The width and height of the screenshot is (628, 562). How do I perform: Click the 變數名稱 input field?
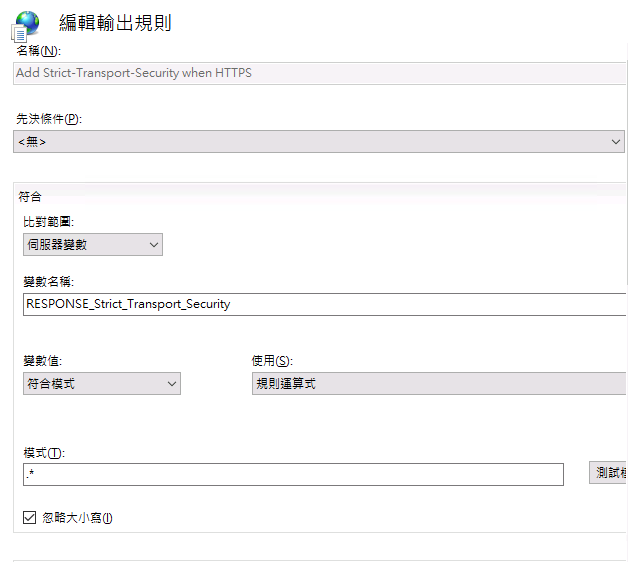coord(325,304)
